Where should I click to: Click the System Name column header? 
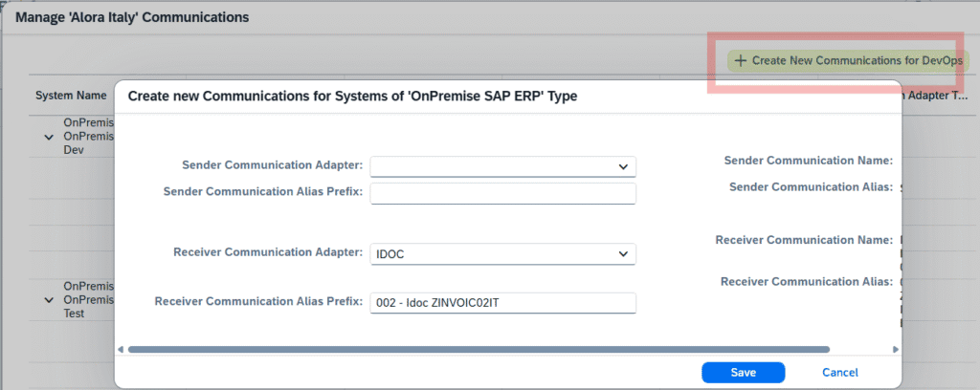click(71, 97)
